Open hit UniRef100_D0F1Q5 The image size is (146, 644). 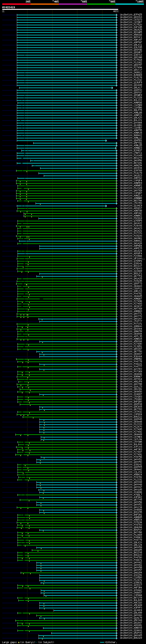131,27
